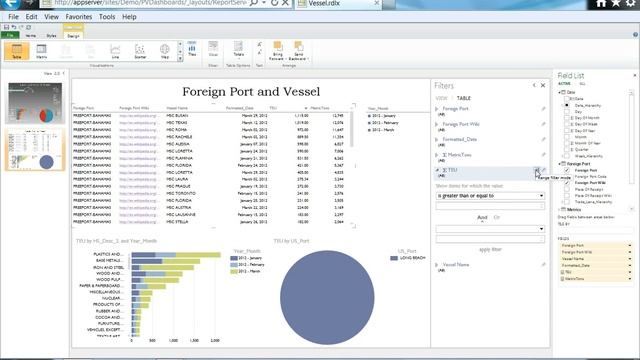Click the Send Backward arrange icon
Viewport: 640px width, 360px height.
click(298, 51)
